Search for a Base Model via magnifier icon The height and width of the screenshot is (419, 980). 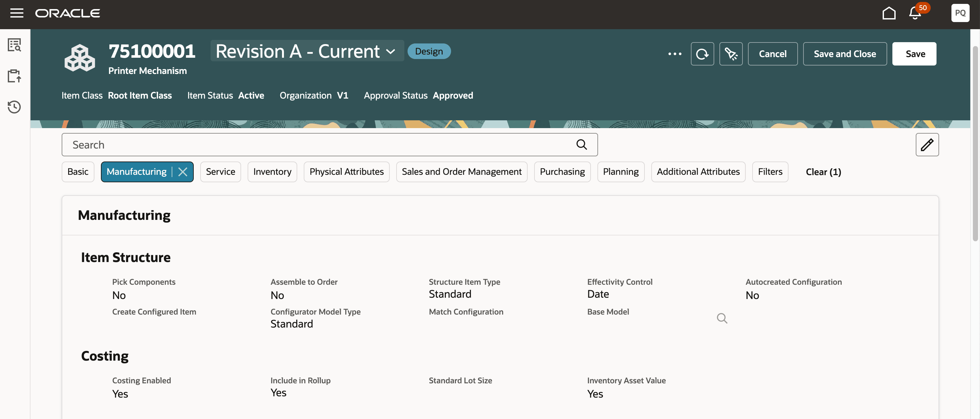[722, 318]
